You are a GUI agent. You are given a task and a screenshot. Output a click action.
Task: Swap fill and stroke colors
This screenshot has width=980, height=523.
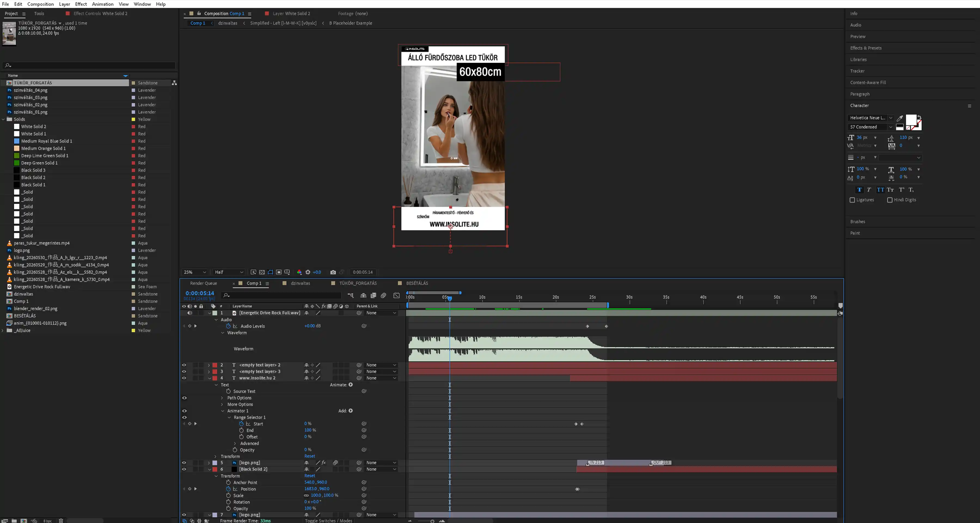click(919, 117)
